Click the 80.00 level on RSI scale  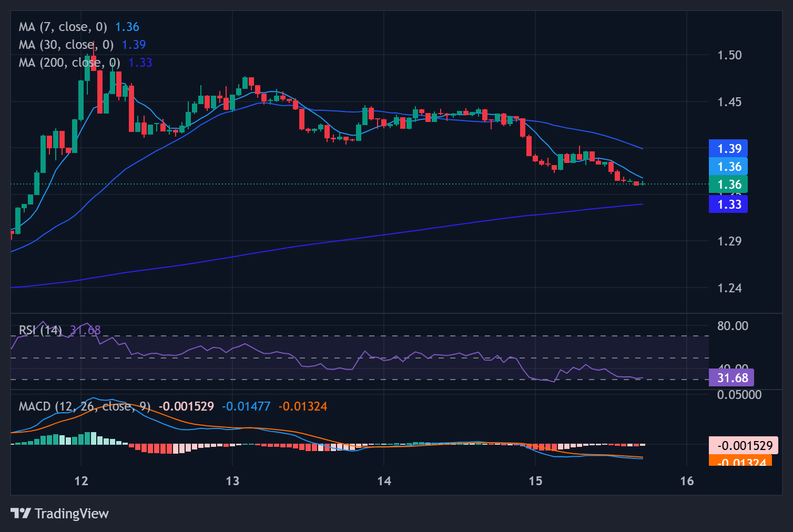point(733,326)
